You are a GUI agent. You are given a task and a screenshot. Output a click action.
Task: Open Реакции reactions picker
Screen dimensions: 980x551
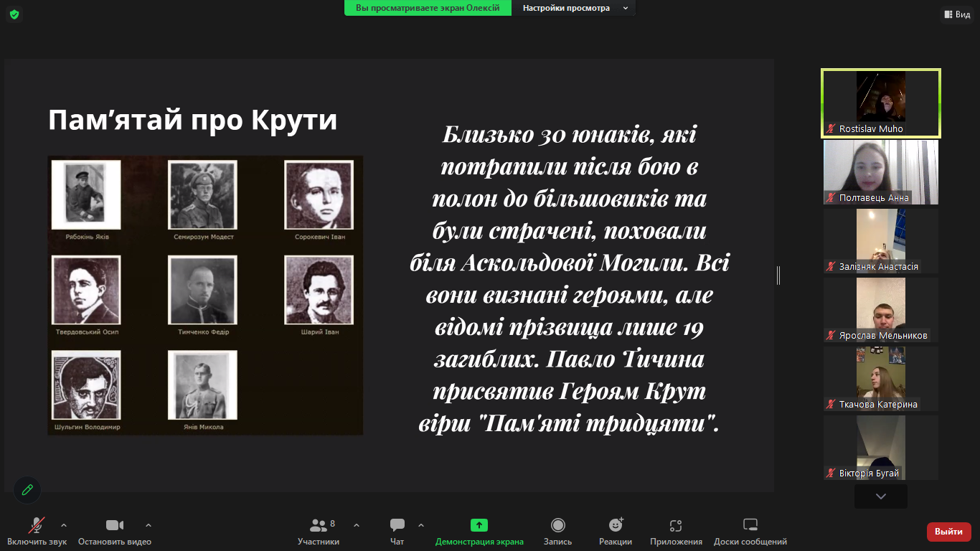pyautogui.click(x=616, y=531)
